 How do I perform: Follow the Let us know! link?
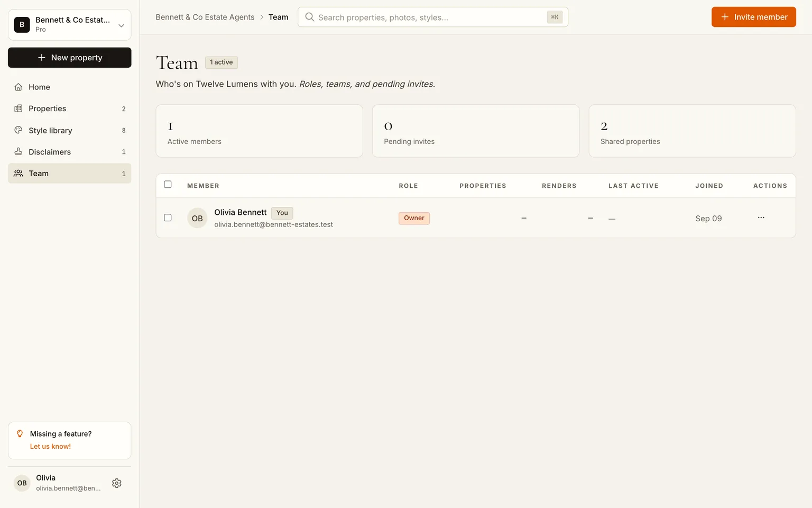50,447
